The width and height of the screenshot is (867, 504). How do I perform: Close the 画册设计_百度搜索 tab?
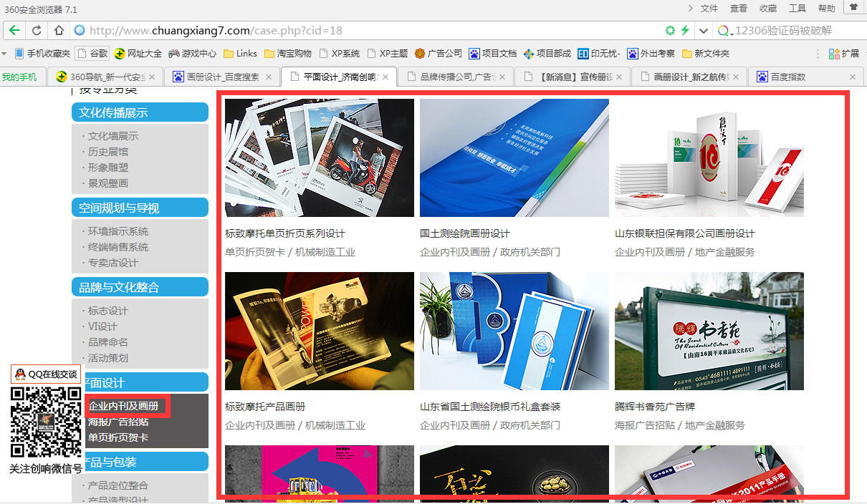[269, 77]
